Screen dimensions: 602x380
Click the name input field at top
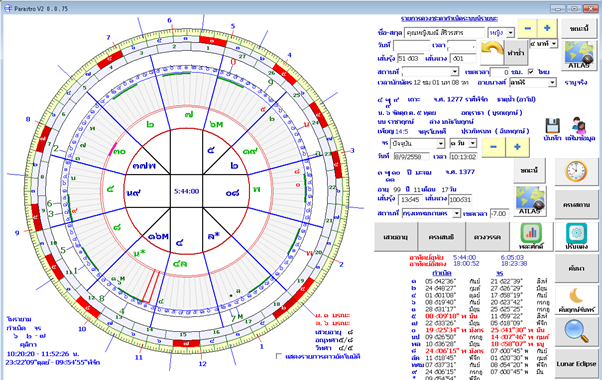pyautogui.click(x=445, y=33)
